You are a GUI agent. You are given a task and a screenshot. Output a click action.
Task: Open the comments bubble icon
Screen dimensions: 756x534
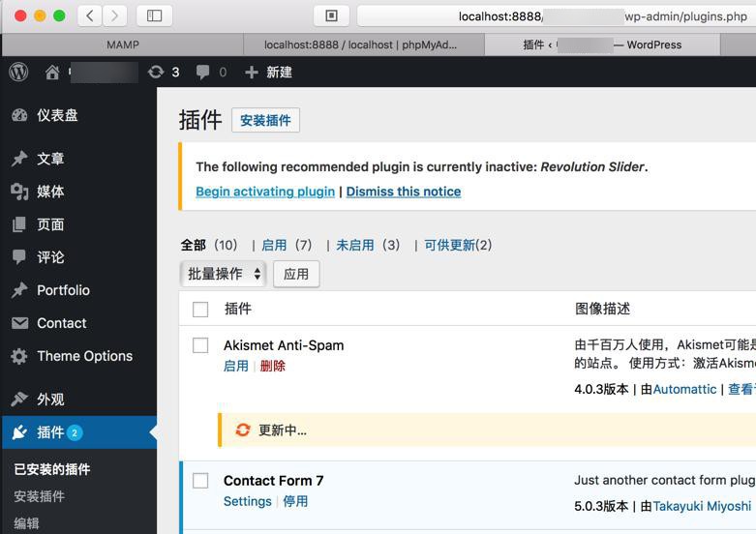click(202, 72)
